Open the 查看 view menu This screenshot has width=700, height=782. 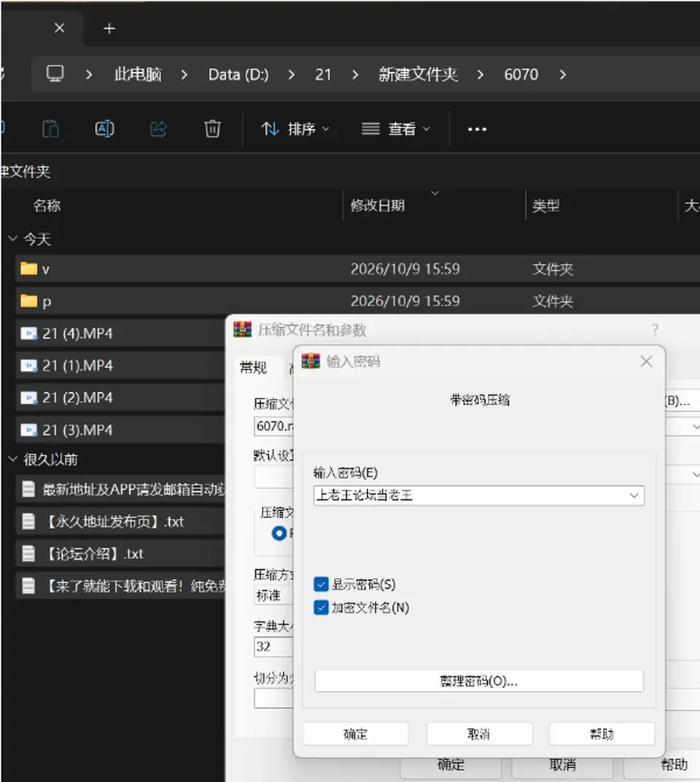tap(396, 129)
